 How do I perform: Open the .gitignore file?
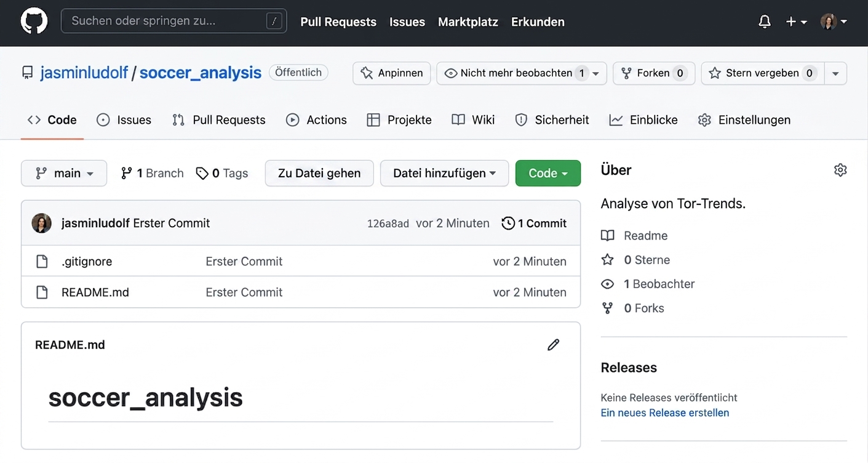tap(87, 262)
